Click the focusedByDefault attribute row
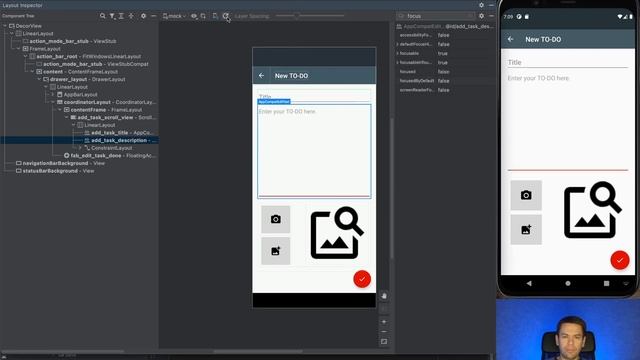 pyautogui.click(x=445, y=81)
